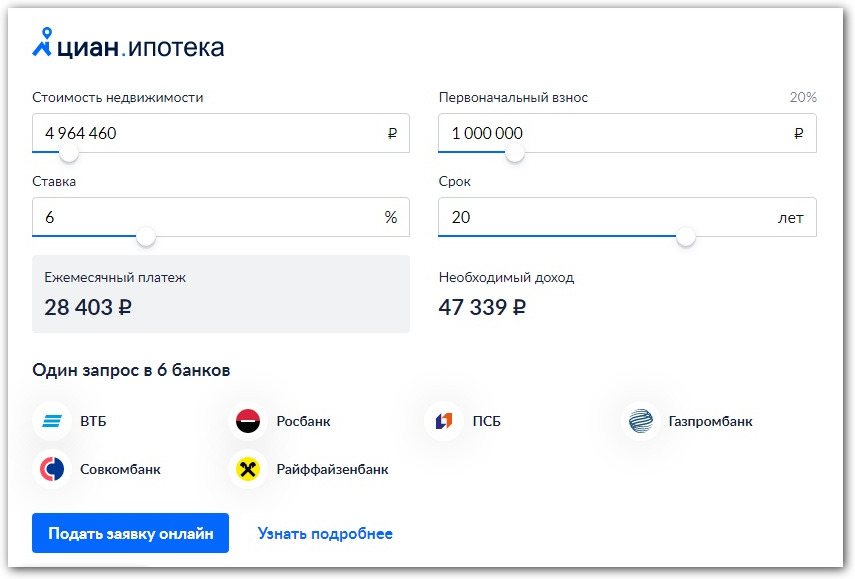This screenshot has width=855, height=579.
Task: Click the Газпромбанк bank name
Action: pos(711,421)
